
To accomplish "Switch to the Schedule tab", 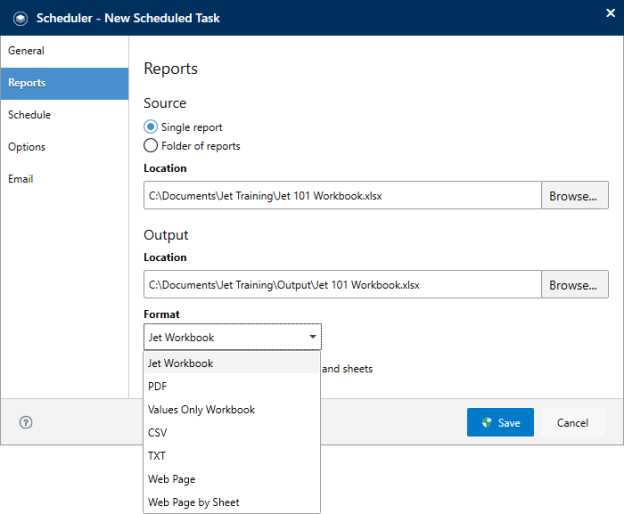I will (x=64, y=115).
